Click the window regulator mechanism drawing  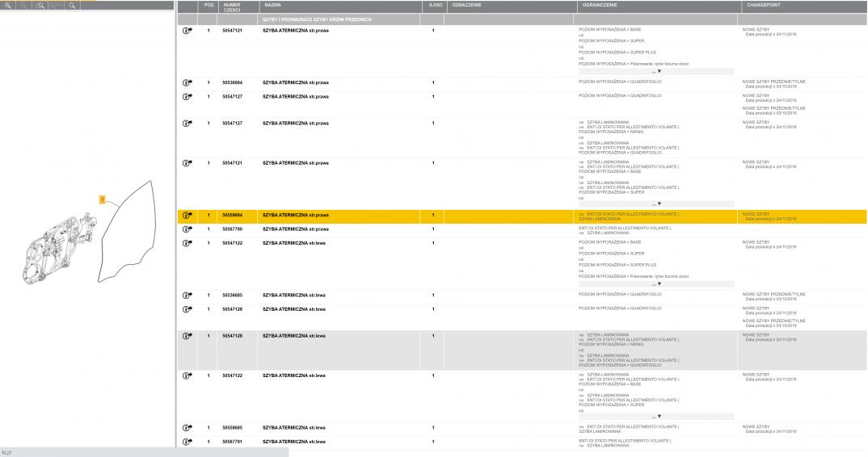[x=58, y=249]
